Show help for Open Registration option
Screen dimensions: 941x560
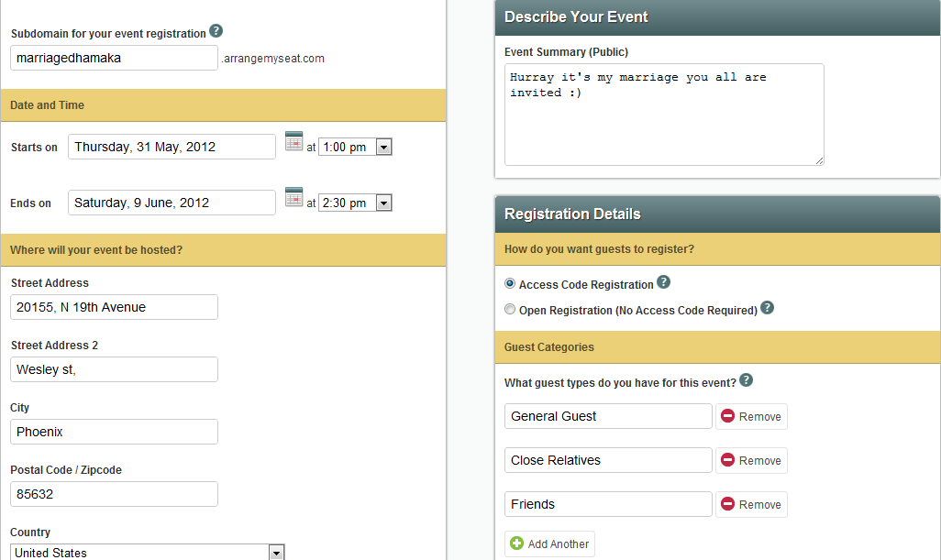[767, 308]
